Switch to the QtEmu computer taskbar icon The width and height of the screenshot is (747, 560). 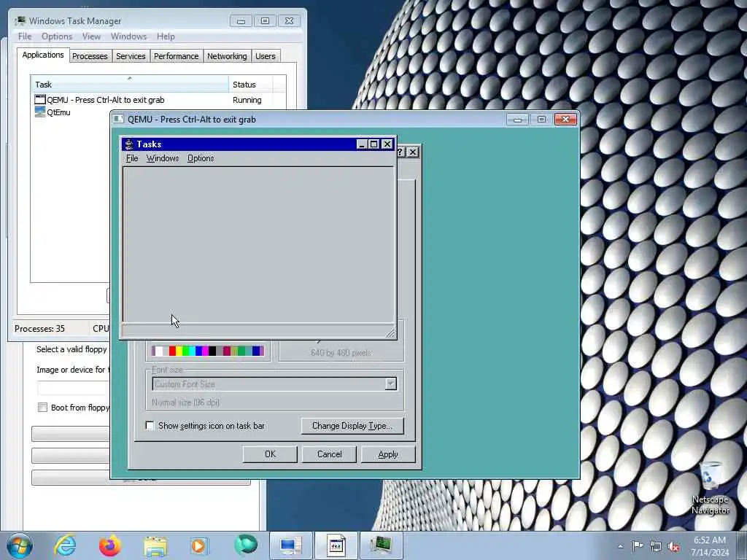(x=290, y=545)
